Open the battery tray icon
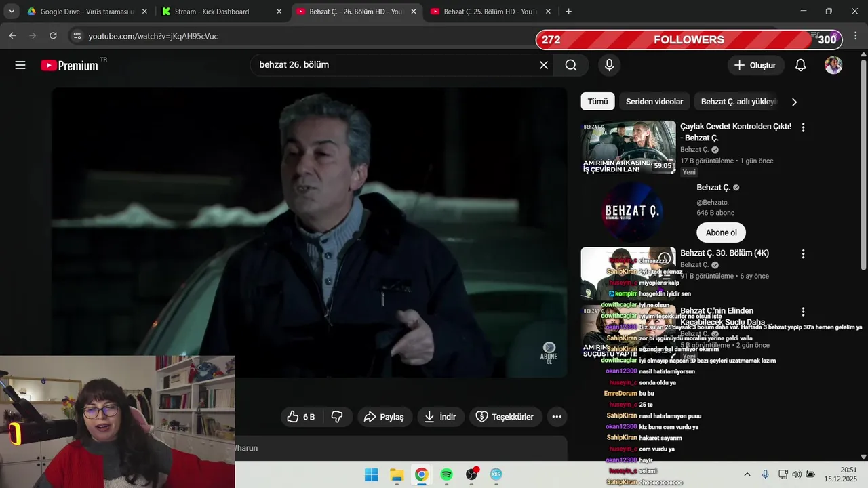868x488 pixels. click(810, 474)
